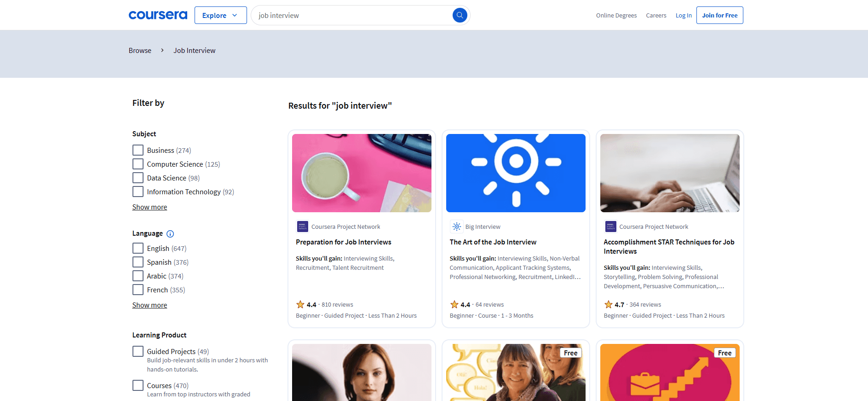Image resolution: width=868 pixels, height=401 pixels.
Task: Click the Big Interview provider logo
Action: [x=456, y=227]
